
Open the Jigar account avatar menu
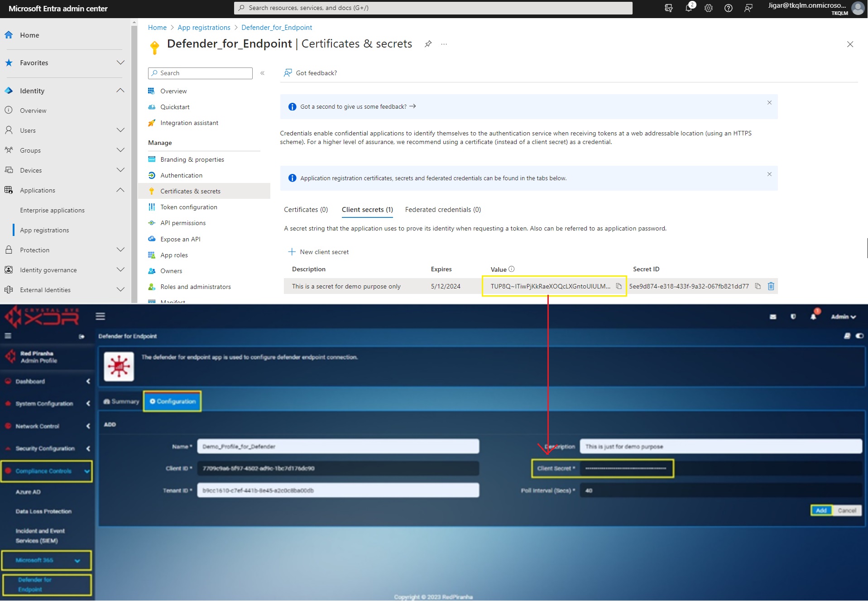coord(858,8)
